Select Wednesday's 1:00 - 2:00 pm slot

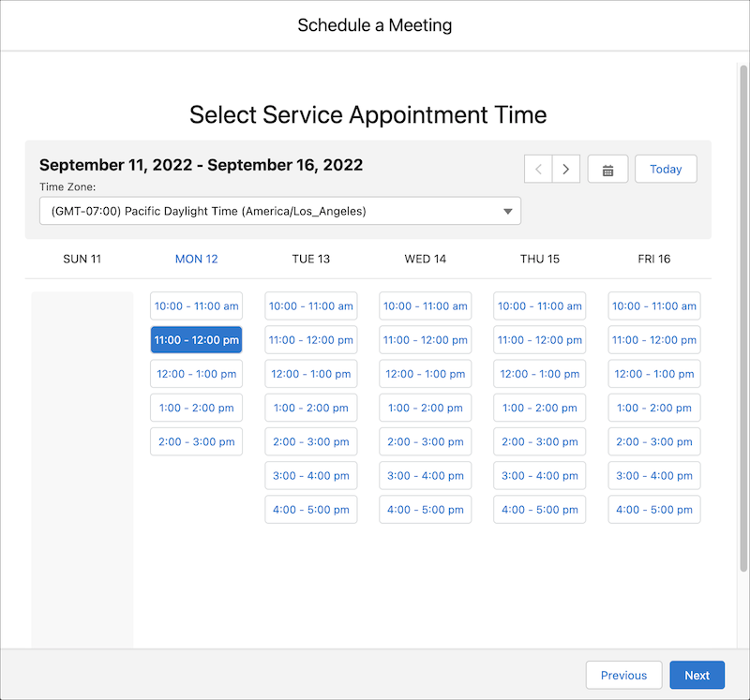point(425,408)
